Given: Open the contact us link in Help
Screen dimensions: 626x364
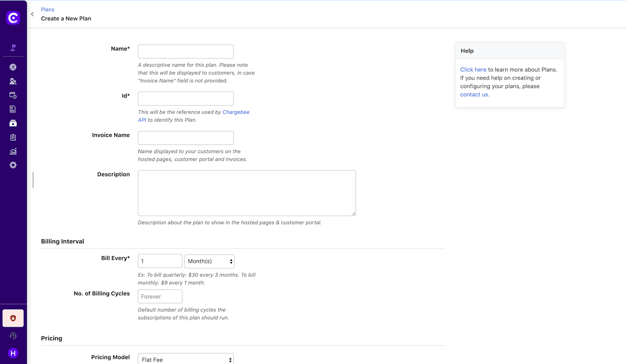Looking at the screenshot, I should 474,94.
